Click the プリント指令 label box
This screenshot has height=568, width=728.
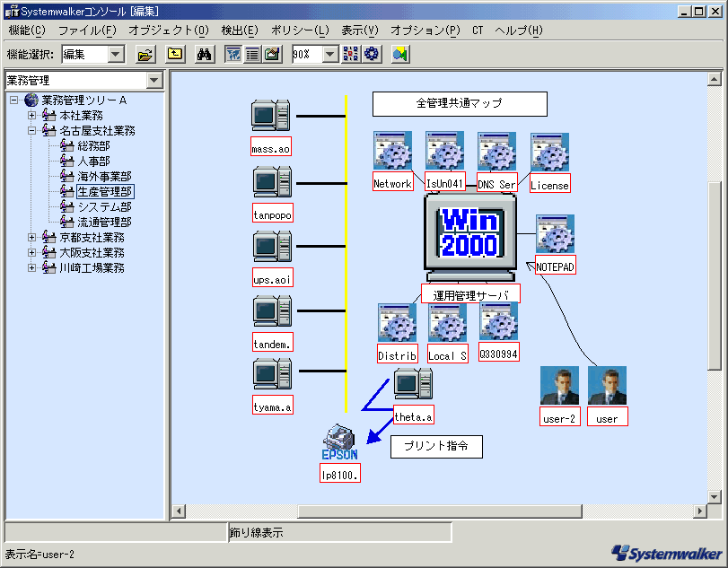(436, 446)
